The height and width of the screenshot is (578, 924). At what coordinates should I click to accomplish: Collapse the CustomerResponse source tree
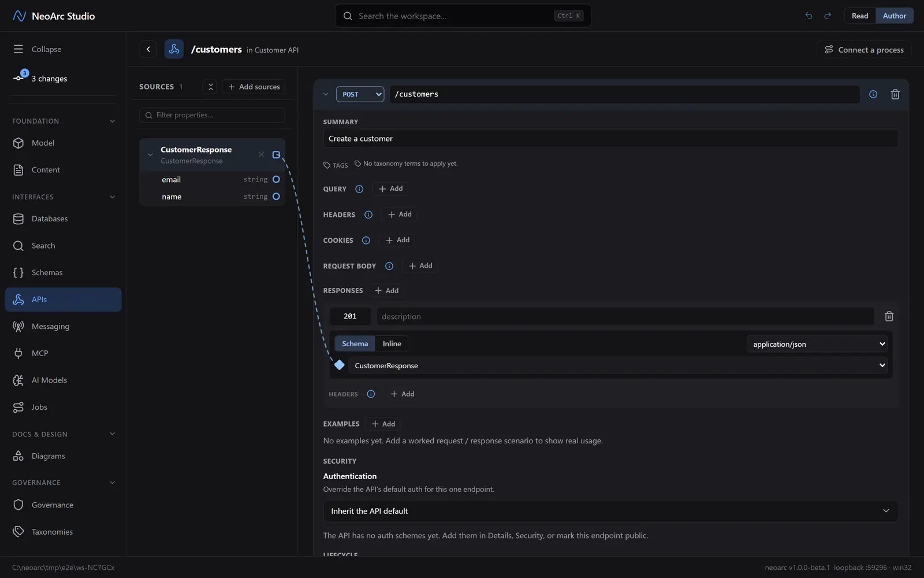click(x=150, y=155)
